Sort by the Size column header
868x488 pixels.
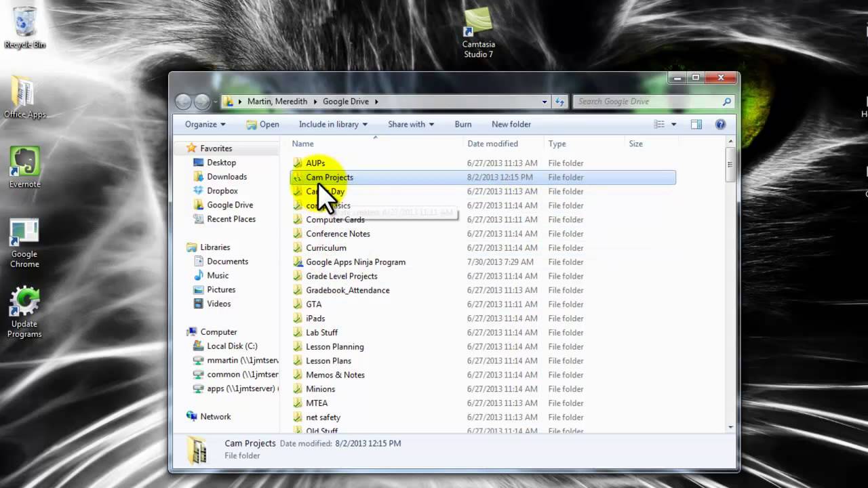(650, 144)
